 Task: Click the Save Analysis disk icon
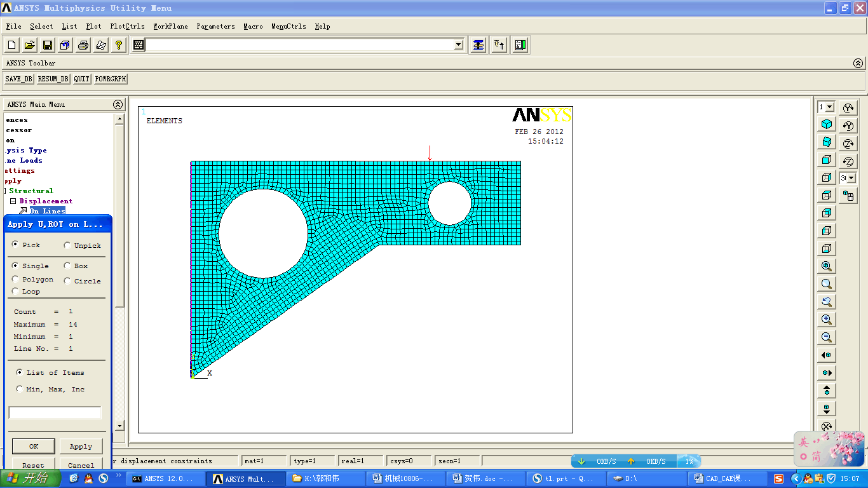47,45
